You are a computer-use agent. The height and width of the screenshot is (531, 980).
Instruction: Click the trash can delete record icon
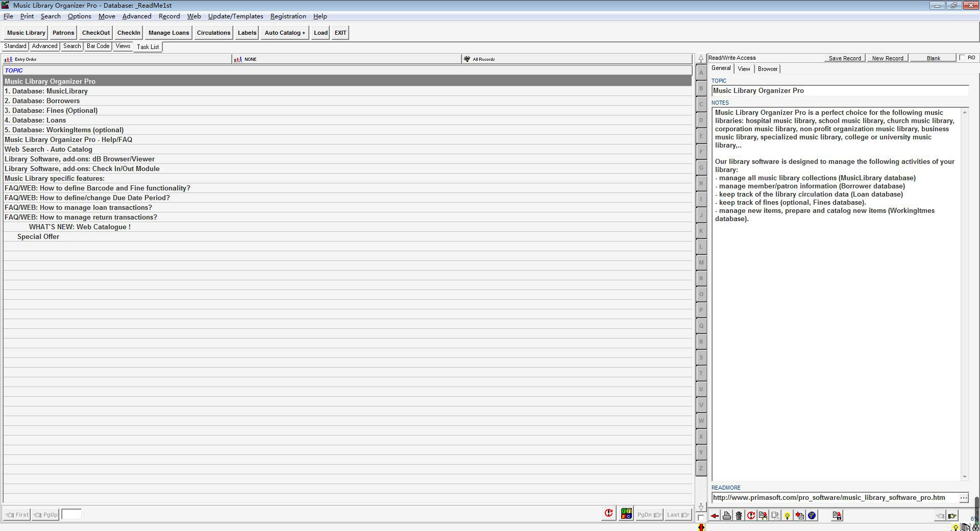[x=739, y=516]
